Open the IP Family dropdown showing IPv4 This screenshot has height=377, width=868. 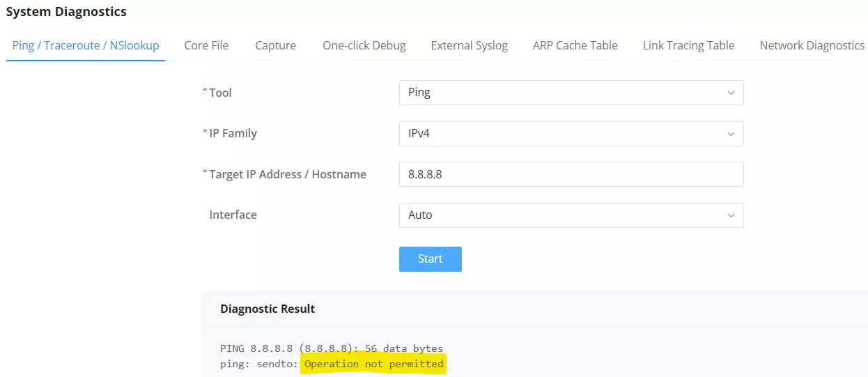(x=571, y=134)
